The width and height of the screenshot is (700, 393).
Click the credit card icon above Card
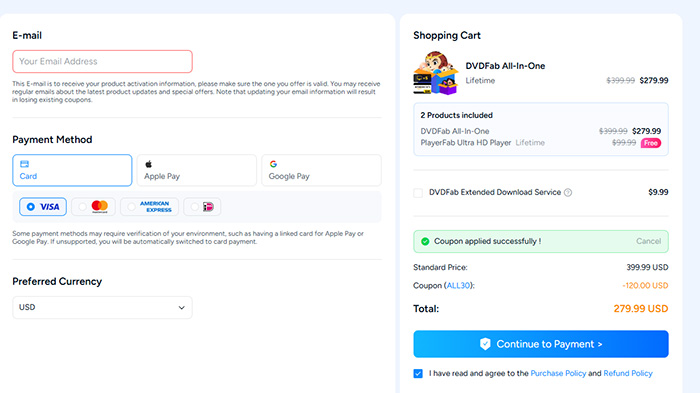click(25, 164)
